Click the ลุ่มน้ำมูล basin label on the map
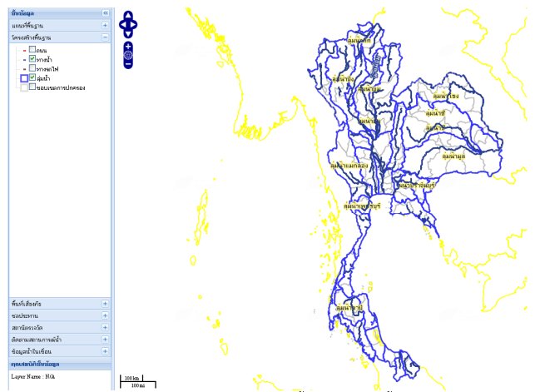 click(x=454, y=156)
